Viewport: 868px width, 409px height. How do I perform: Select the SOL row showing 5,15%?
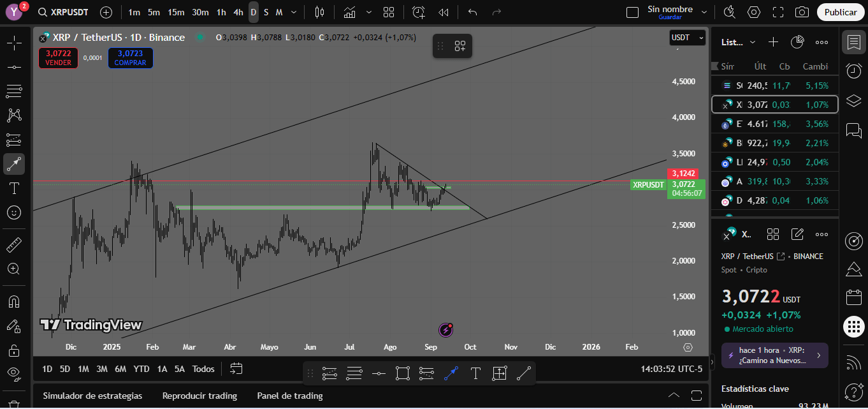[x=774, y=86]
